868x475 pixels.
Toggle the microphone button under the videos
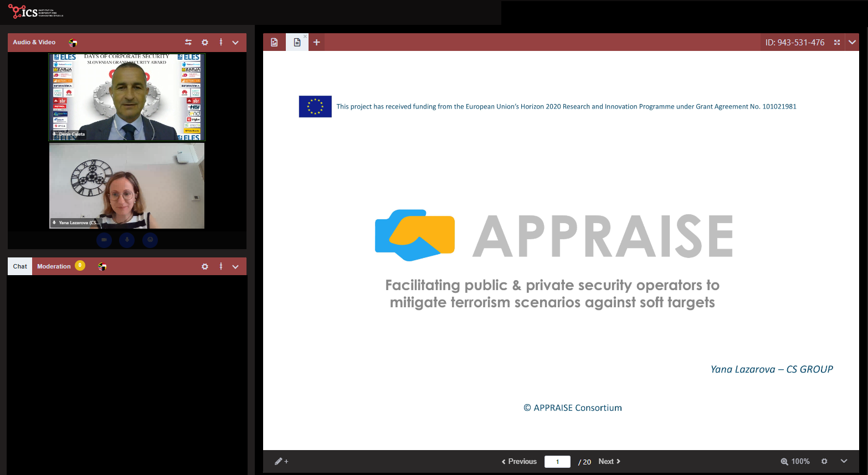[x=127, y=240]
